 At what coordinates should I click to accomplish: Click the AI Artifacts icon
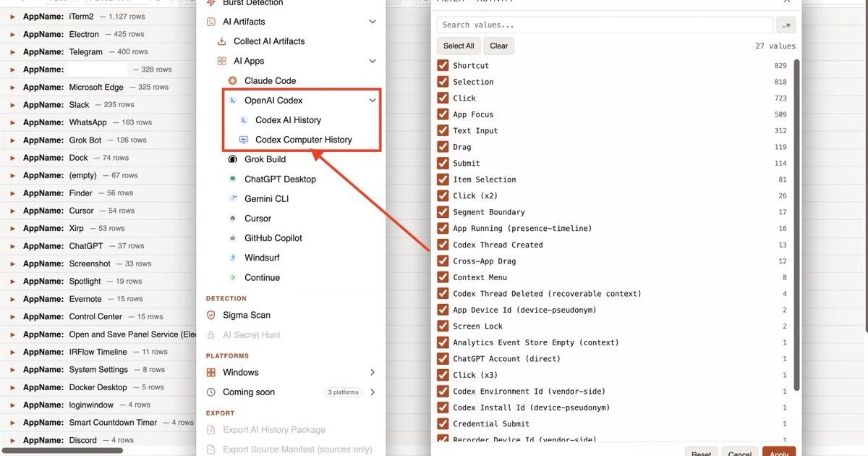[x=211, y=22]
